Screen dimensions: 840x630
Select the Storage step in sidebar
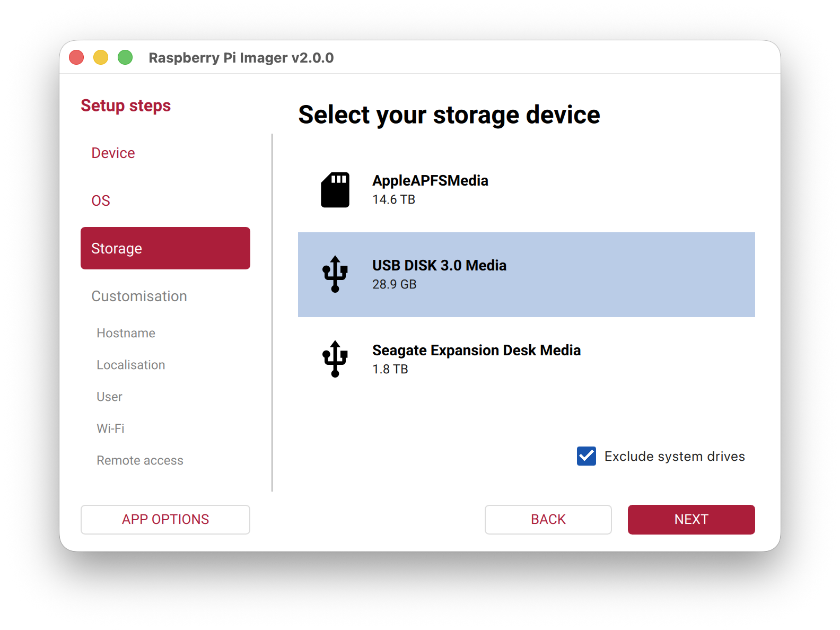(x=165, y=248)
